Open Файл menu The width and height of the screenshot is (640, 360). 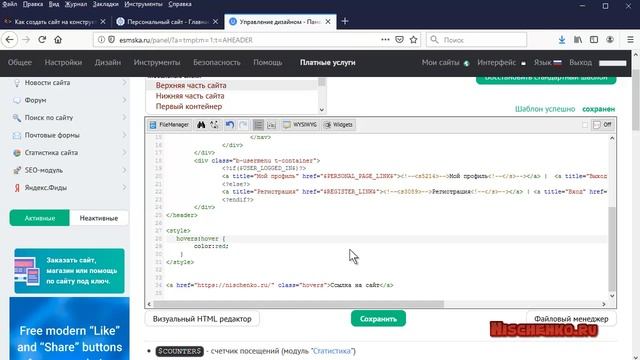pos(9,4)
